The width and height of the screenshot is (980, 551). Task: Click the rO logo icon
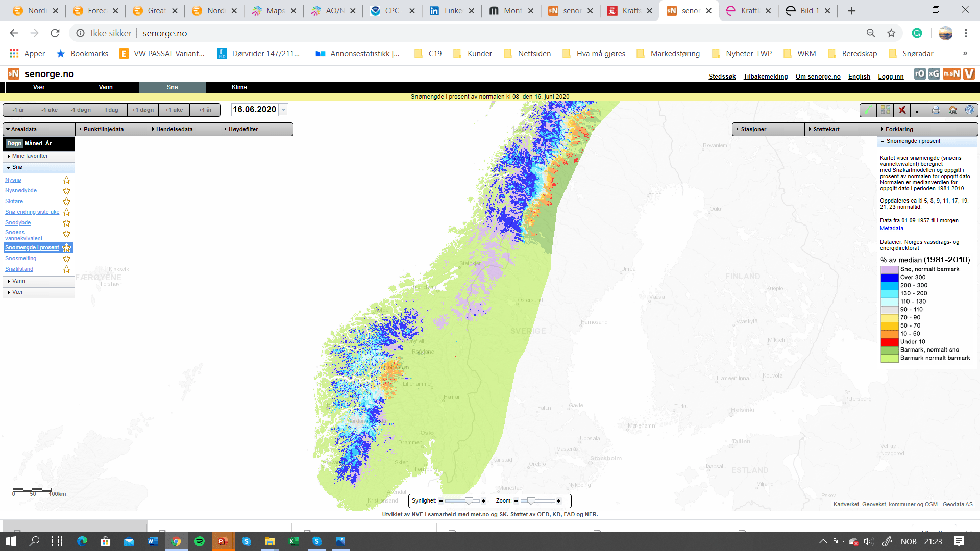tap(920, 73)
